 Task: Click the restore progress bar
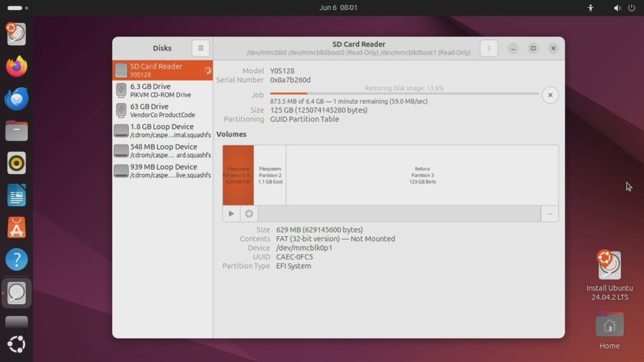(404, 94)
